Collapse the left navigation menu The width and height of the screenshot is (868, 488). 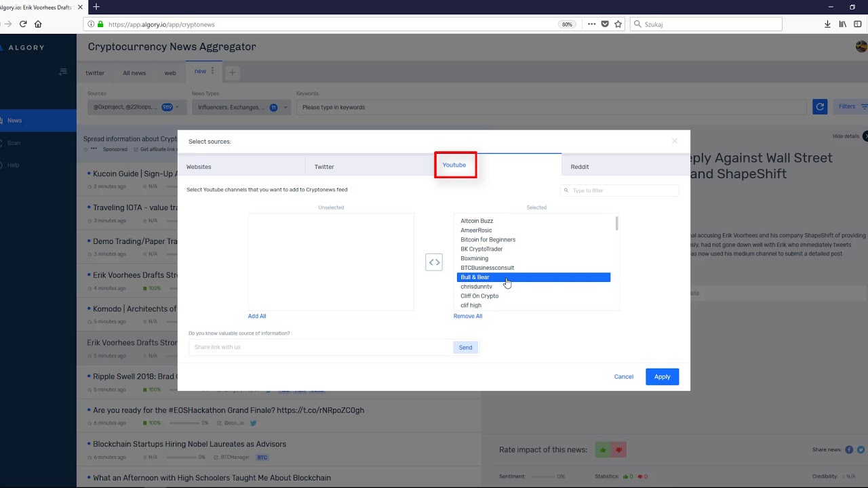click(x=63, y=71)
